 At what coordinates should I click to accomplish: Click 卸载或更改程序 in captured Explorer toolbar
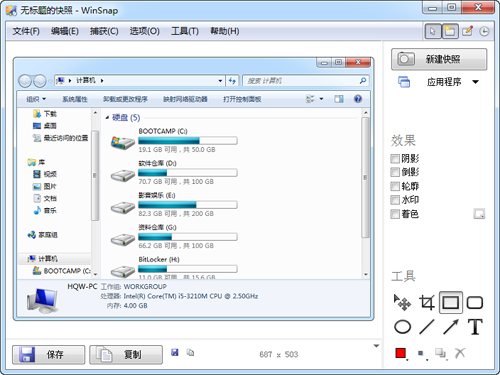point(125,99)
